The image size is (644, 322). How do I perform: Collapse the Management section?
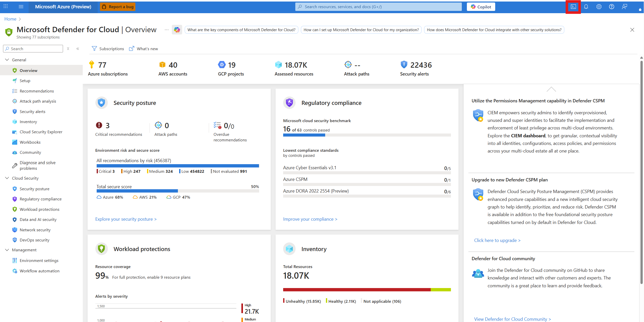[x=7, y=250]
